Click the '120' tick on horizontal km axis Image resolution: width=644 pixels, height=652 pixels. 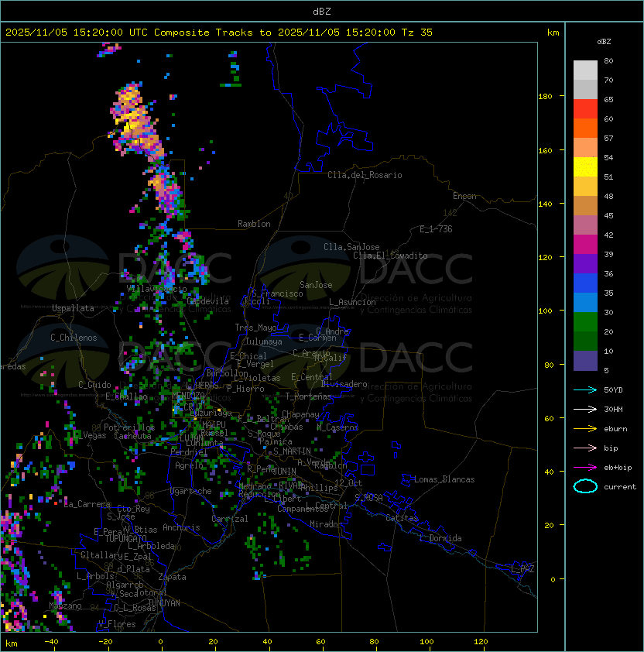(x=481, y=642)
